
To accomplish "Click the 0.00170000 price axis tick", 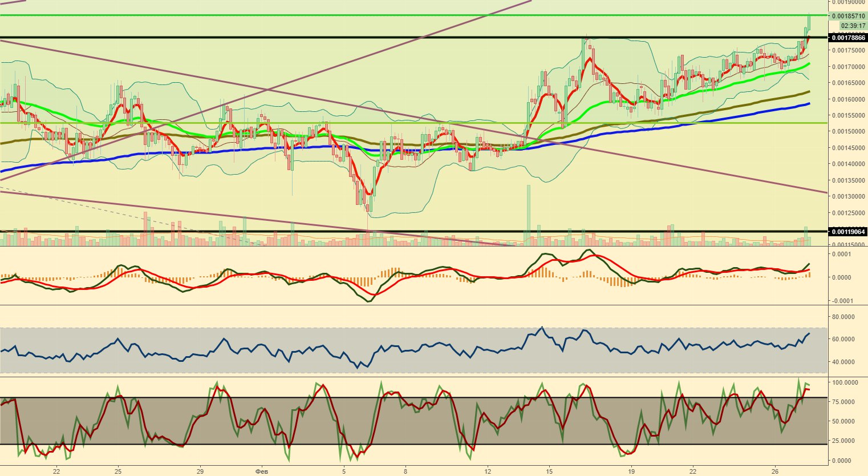I will [x=849, y=67].
